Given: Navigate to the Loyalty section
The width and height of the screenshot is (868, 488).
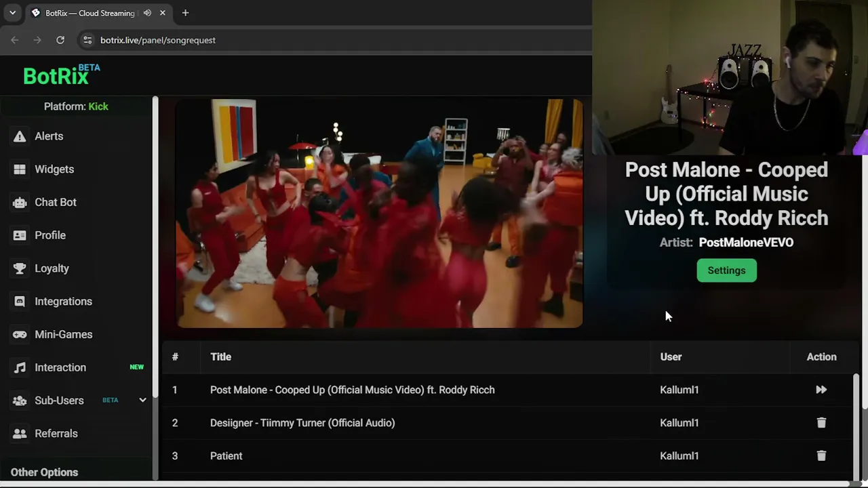Looking at the screenshot, I should pos(52,268).
